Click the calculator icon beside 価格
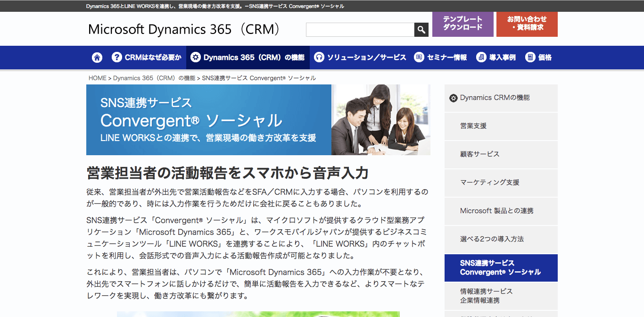The image size is (644, 317). click(x=530, y=58)
